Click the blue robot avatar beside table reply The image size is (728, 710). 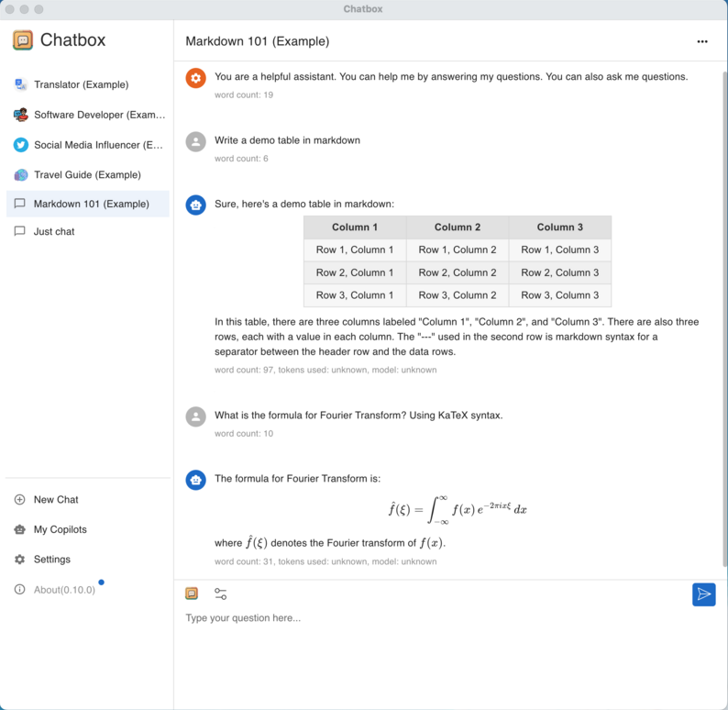196,205
